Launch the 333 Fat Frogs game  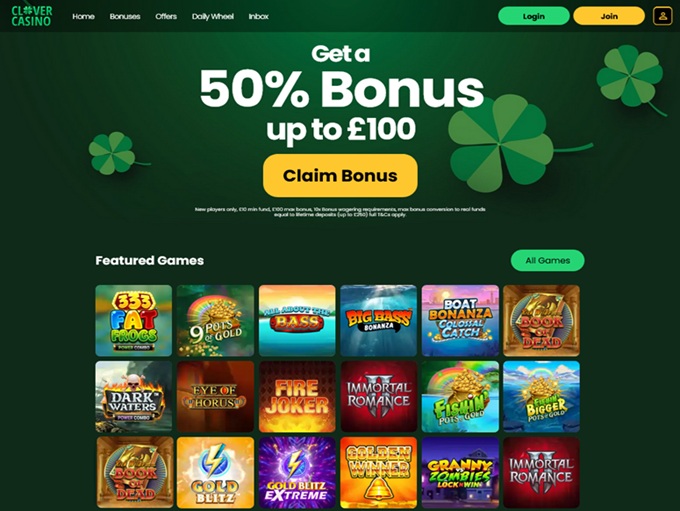(x=134, y=321)
